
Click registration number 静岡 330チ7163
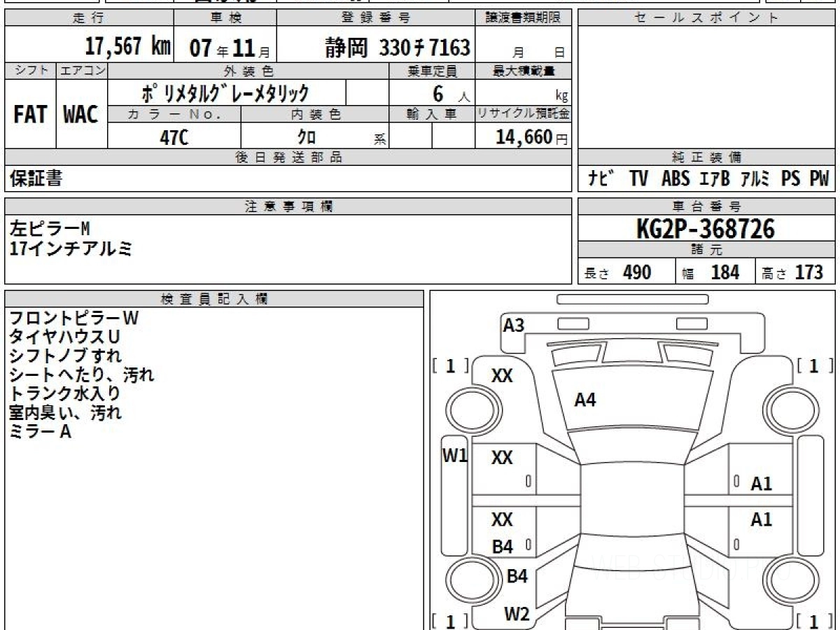point(397,48)
